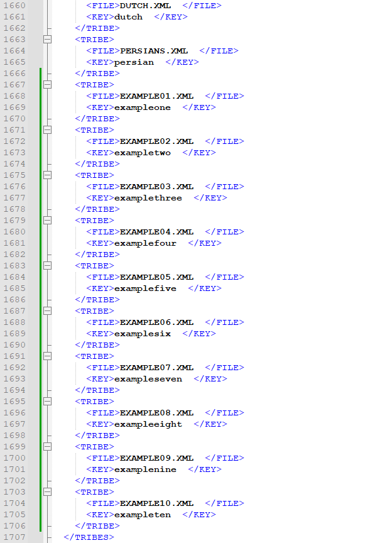392x543 pixels.
Task: Click the closing </TRIBES> tag
Action: [x=89, y=537]
